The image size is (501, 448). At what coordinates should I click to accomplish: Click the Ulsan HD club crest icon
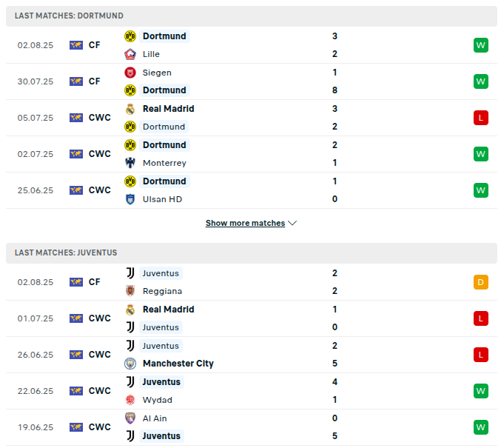pyautogui.click(x=130, y=199)
